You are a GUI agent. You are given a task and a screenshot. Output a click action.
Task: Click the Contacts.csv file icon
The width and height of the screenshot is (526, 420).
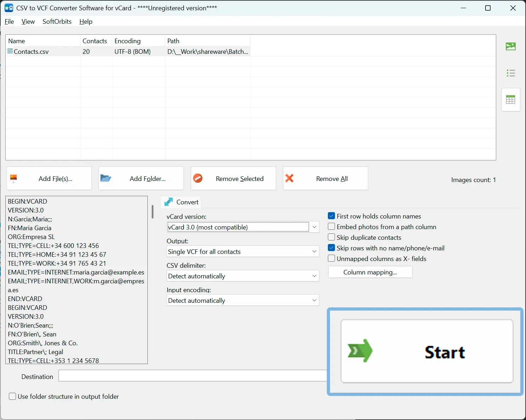click(10, 51)
